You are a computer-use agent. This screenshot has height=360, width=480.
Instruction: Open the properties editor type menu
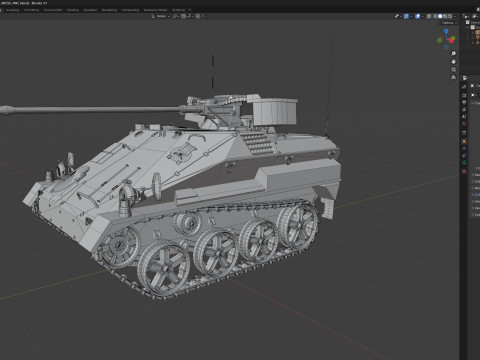(x=465, y=78)
